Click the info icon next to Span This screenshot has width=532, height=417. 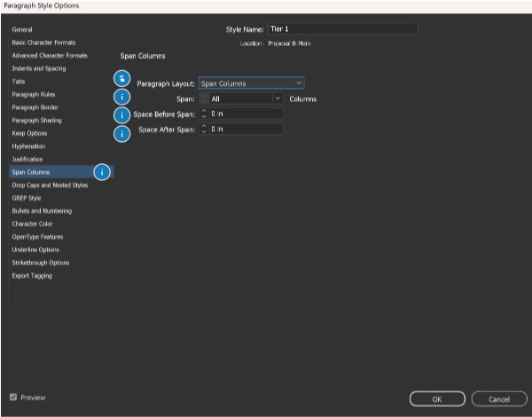tap(123, 98)
